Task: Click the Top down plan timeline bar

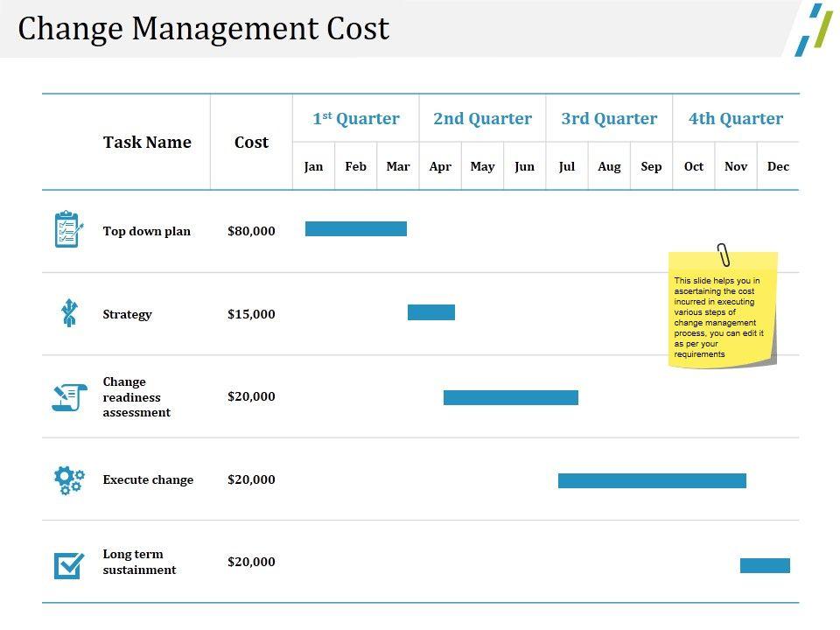Action: point(356,229)
